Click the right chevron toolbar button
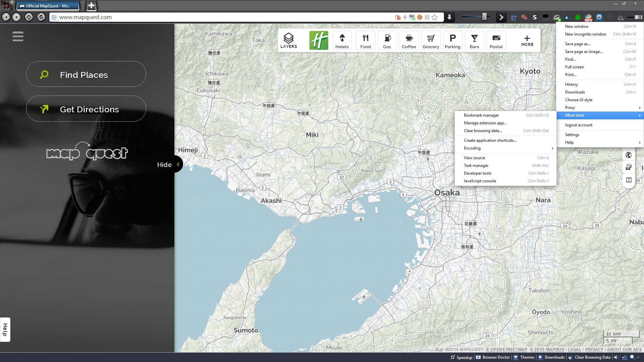Viewport: 644px width, 362px height. point(501,17)
